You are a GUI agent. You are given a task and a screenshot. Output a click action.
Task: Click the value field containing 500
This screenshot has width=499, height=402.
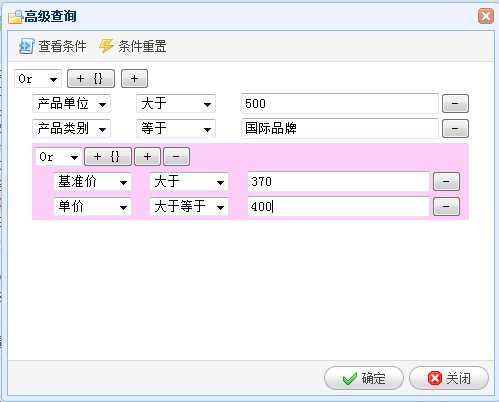[x=339, y=104]
